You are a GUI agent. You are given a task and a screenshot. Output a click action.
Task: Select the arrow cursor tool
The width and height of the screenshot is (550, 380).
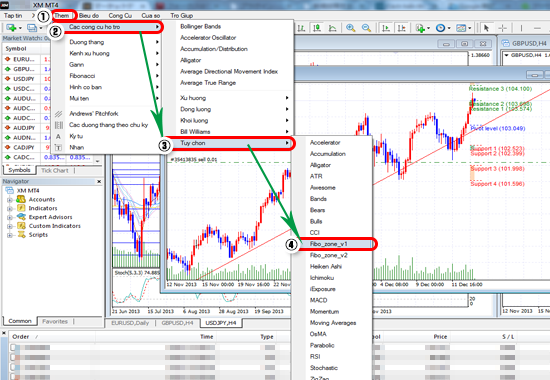click(487, 28)
